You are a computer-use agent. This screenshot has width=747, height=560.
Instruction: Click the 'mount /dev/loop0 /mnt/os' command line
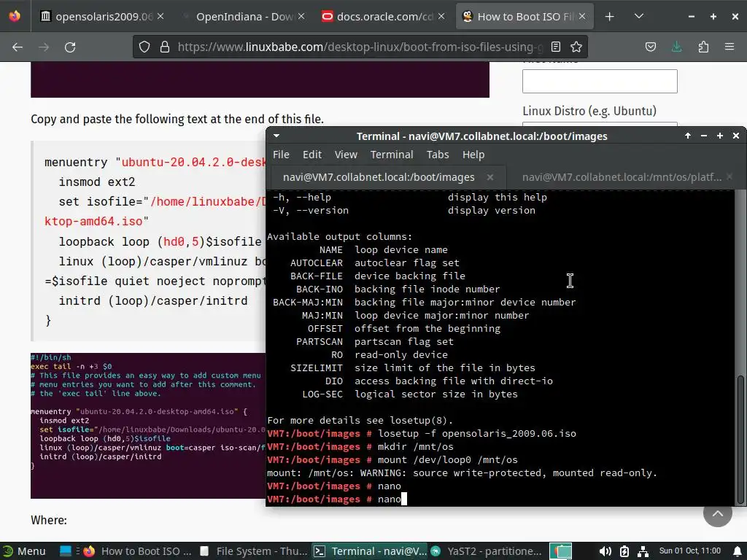coord(447,460)
